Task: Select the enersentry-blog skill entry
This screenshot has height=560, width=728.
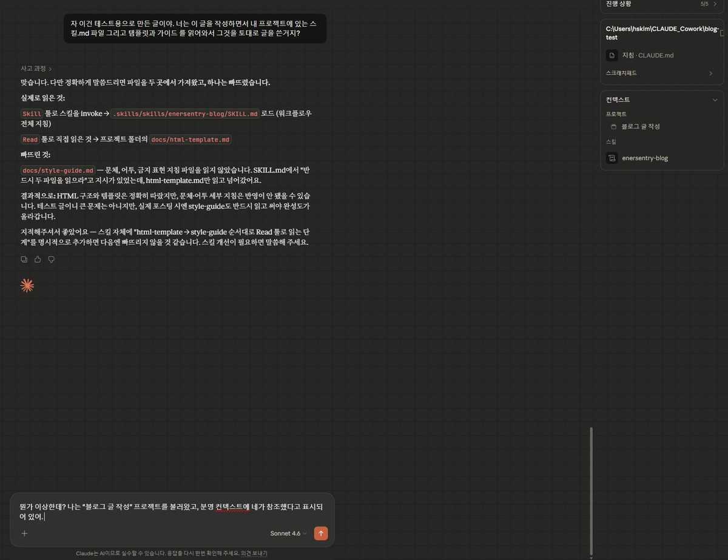Action: pos(645,158)
